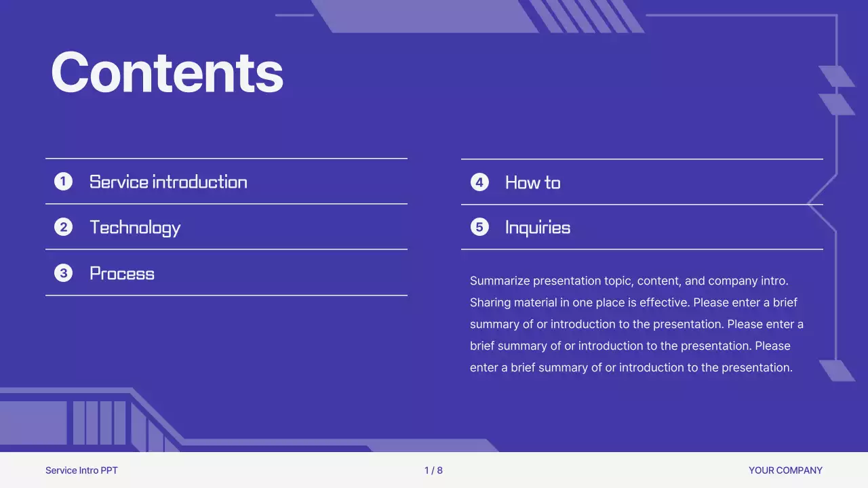This screenshot has height=488, width=868.
Task: Select the "Contents" slide title
Action: coord(167,72)
